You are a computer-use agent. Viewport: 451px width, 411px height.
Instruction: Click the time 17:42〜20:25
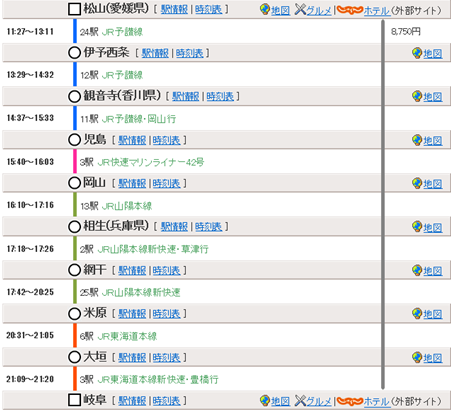click(x=30, y=292)
